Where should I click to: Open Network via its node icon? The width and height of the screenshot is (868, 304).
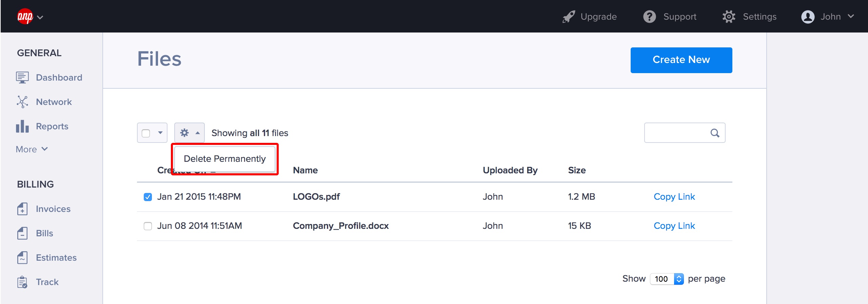[22, 102]
